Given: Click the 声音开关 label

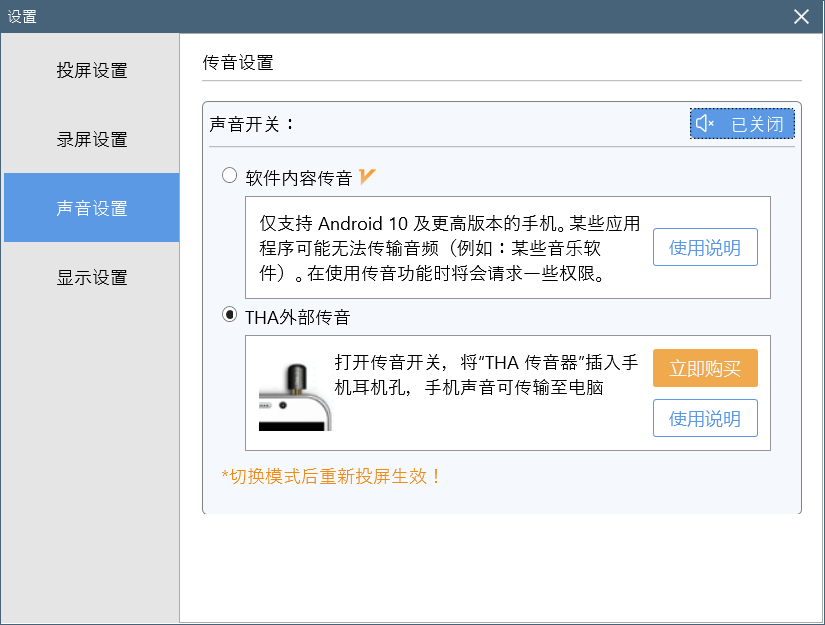Looking at the screenshot, I should pos(251,125).
